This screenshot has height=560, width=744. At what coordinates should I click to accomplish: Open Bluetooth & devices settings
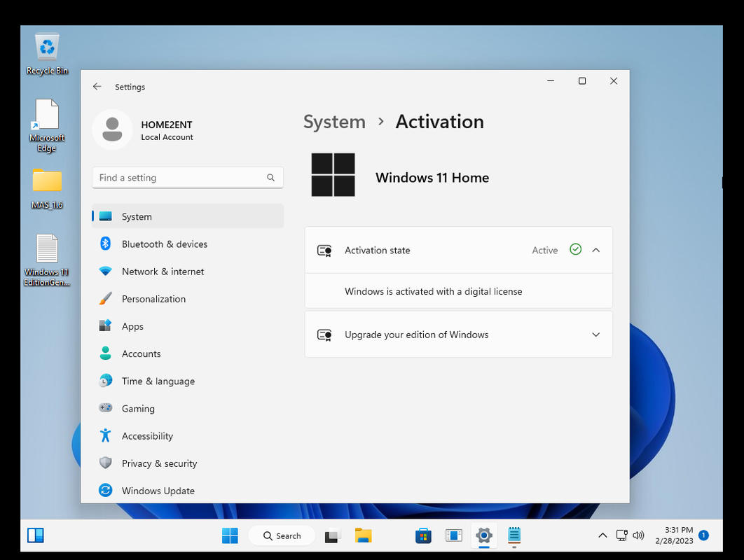(188, 244)
